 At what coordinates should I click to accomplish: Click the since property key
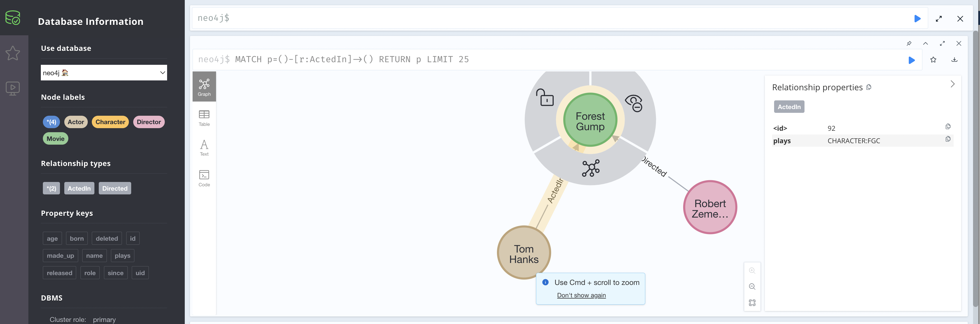[116, 273]
